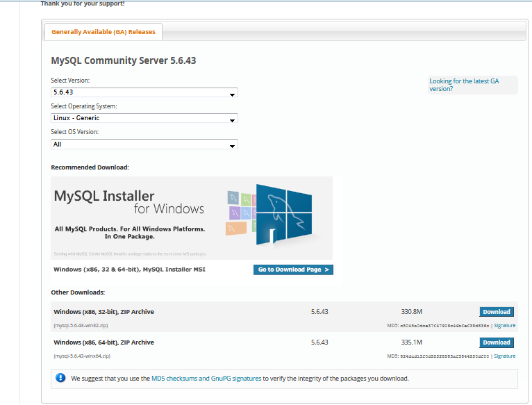Click the Windows (x86, 32-bit), ZIP Archive title
The image size is (532, 405).
[x=103, y=312]
